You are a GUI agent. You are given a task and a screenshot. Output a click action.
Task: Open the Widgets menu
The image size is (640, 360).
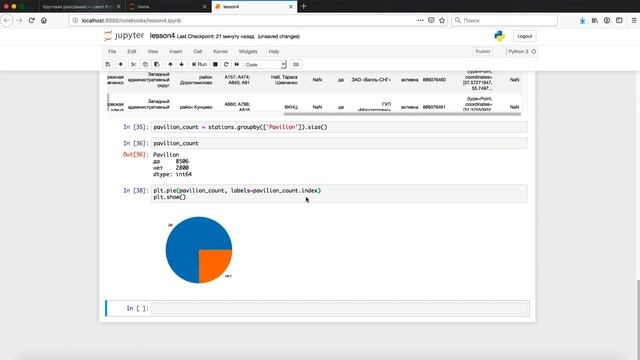[248, 51]
